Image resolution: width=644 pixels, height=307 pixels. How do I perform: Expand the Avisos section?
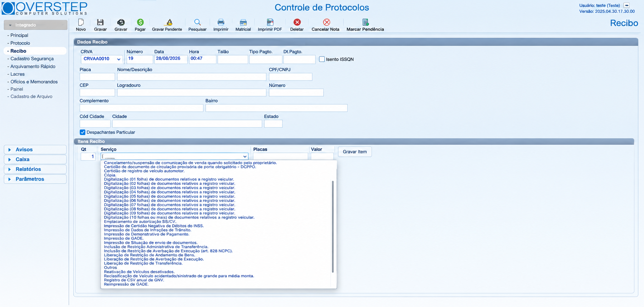35,150
